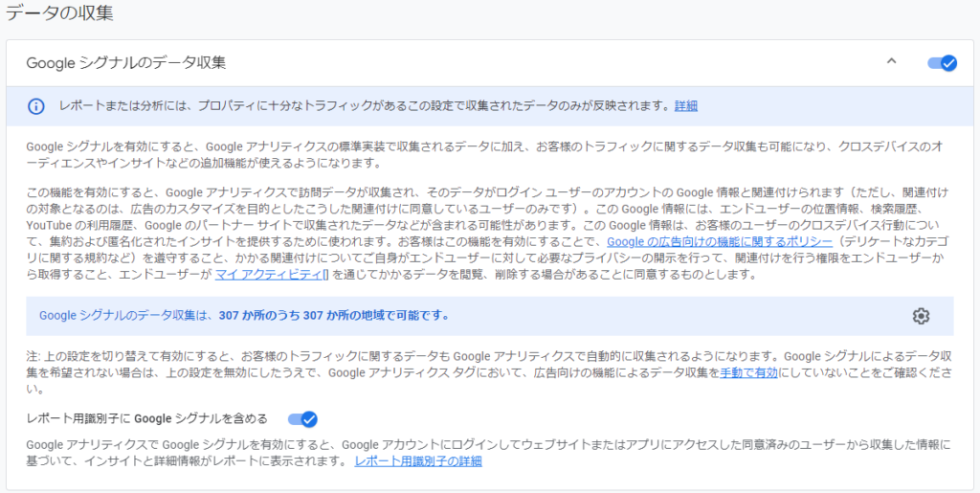The image size is (980, 493).
Task: Click the info icon in the blue banner
Action: click(35, 106)
